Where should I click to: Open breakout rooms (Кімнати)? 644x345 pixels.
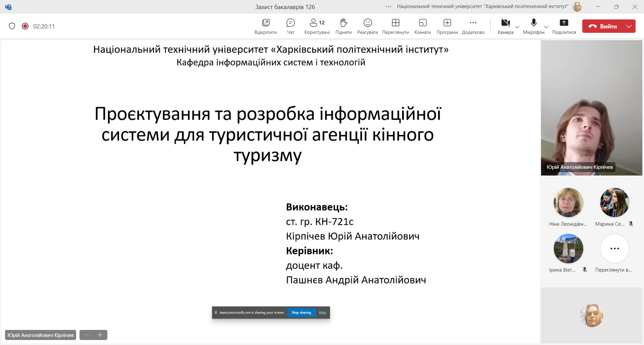pos(423,26)
